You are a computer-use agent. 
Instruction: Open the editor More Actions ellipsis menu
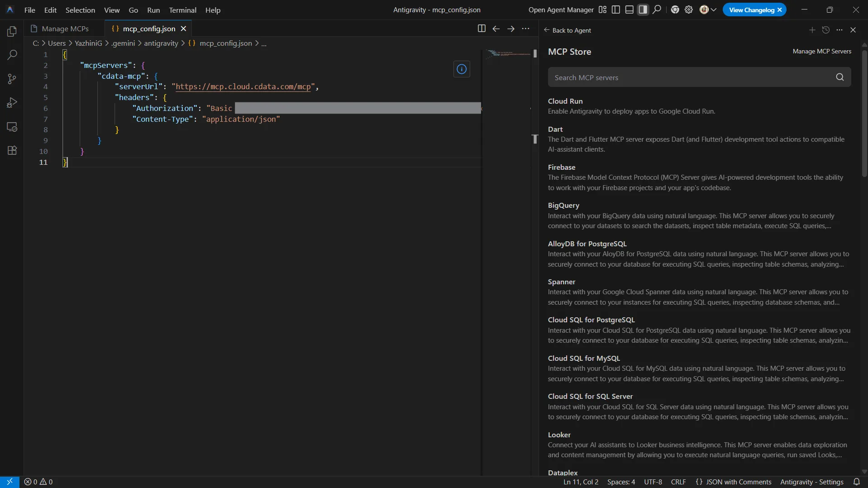coord(525,29)
